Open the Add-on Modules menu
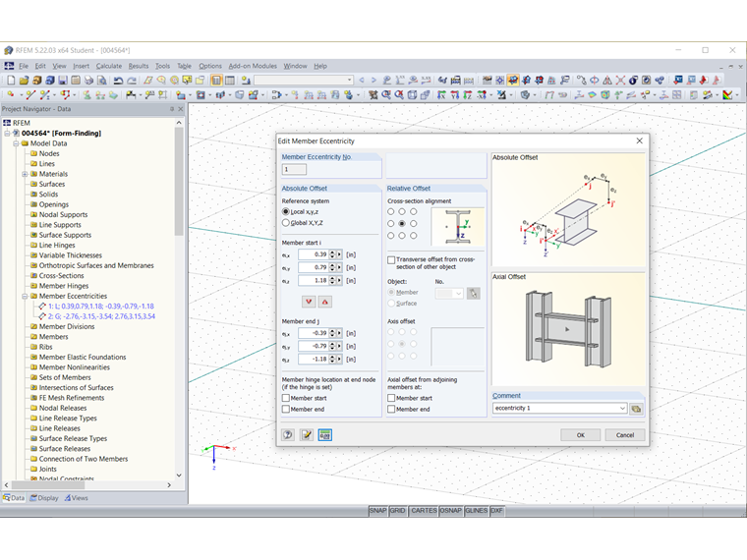Screen dimensions: 747x560 tap(253, 66)
